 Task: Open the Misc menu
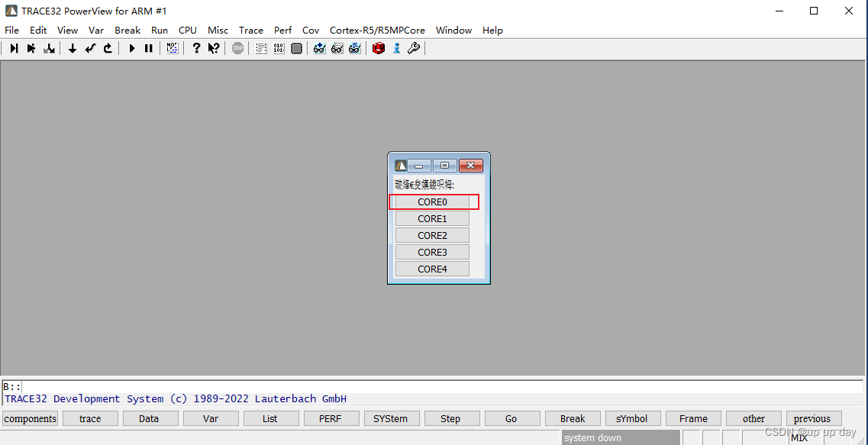[x=218, y=30]
